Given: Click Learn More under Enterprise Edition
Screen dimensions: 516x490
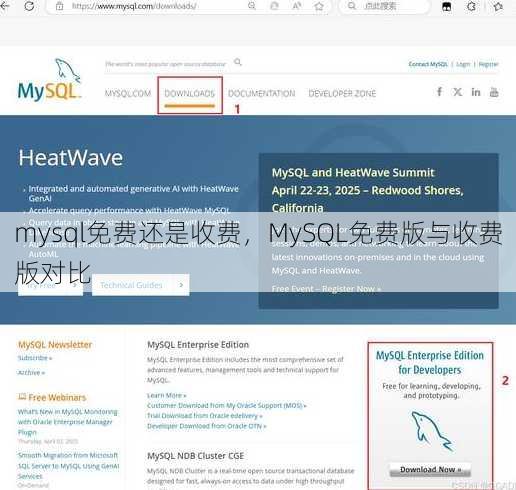Looking at the screenshot, I should [167, 395].
